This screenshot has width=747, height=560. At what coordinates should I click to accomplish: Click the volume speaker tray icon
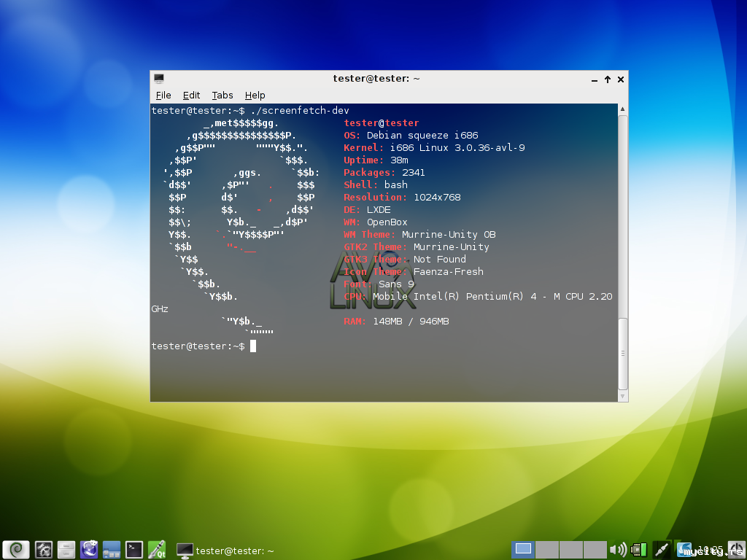tap(618, 549)
